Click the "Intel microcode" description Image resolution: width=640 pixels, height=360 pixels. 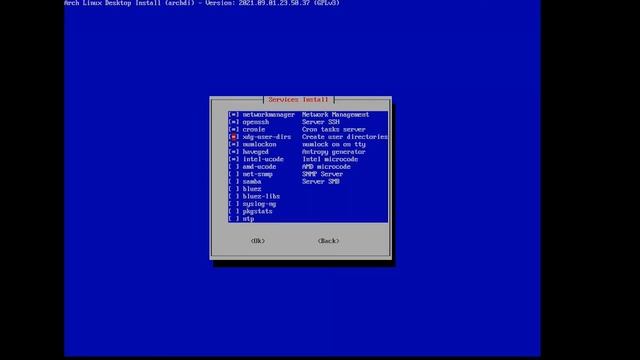(330, 159)
